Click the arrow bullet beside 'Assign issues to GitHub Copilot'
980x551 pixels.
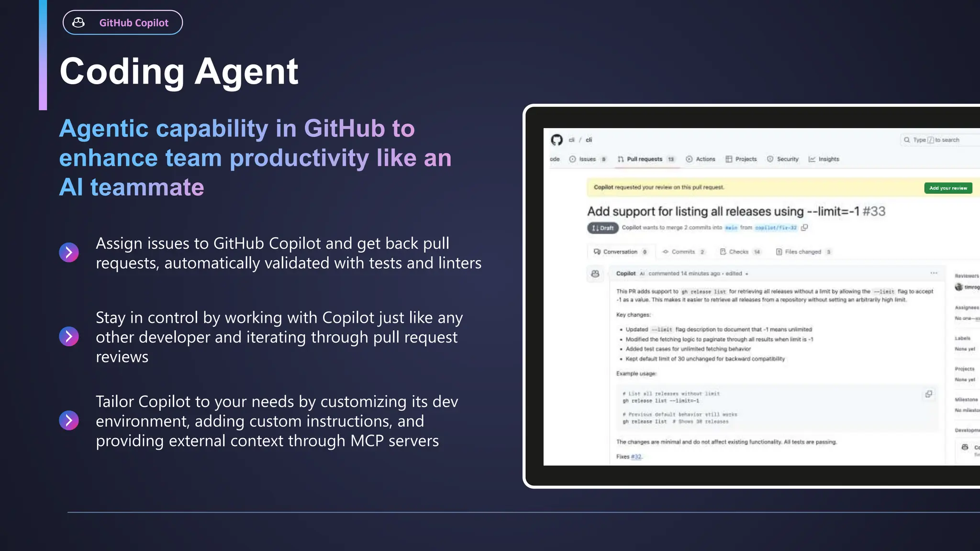coord(69,253)
